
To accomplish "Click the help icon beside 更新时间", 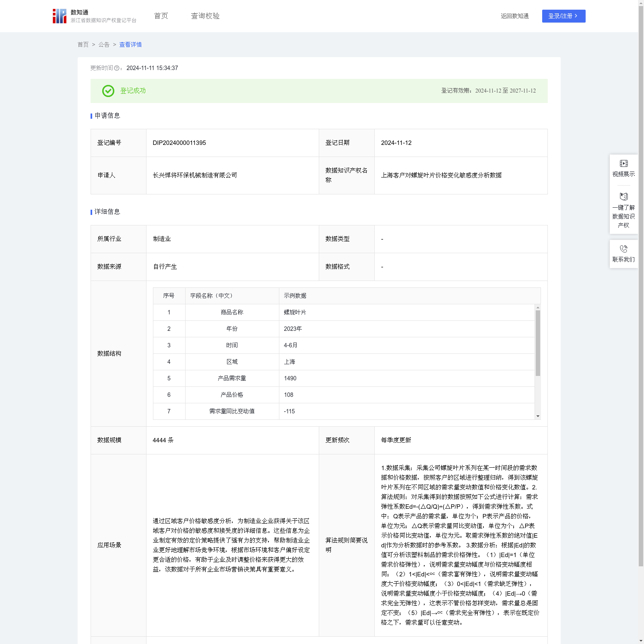I will click(117, 68).
